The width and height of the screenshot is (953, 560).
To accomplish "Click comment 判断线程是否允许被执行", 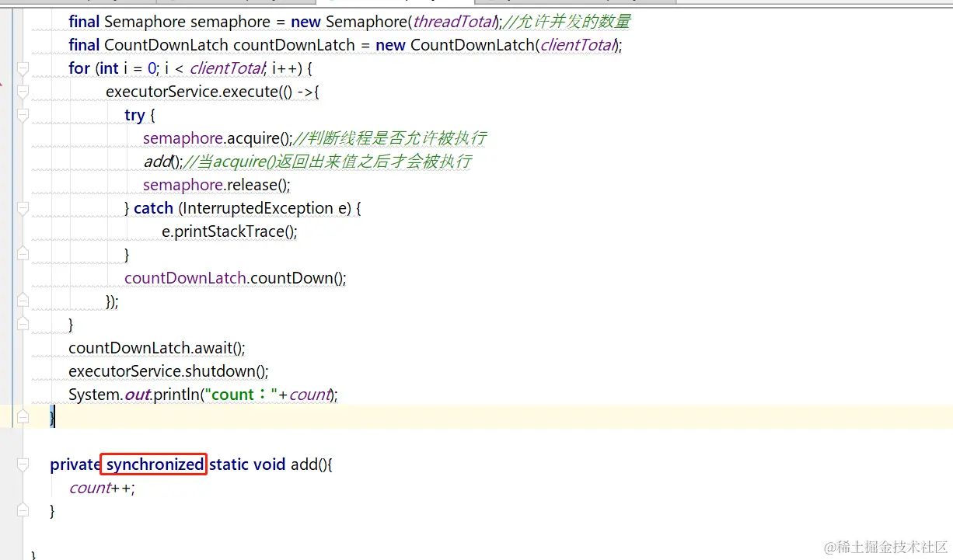I will click(390, 138).
